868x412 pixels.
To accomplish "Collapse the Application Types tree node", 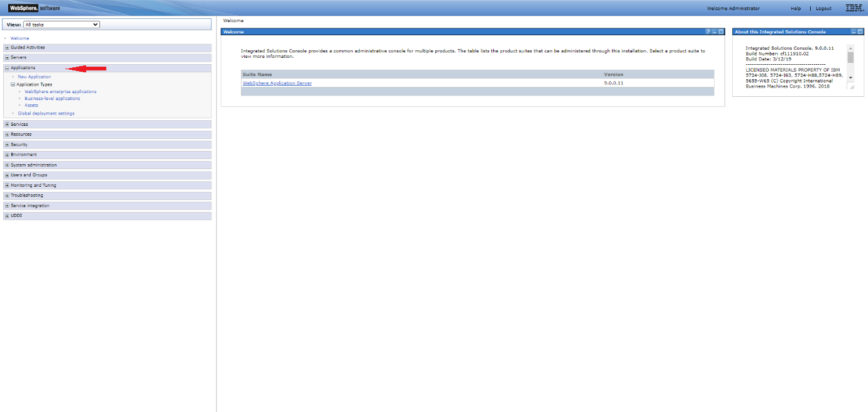I will pyautogui.click(x=13, y=84).
